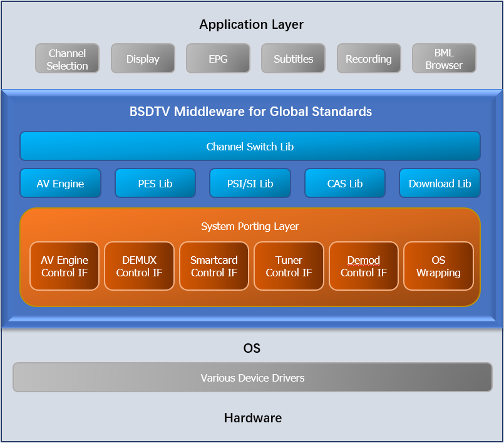Click the Smartcard Control IF block

214,266
